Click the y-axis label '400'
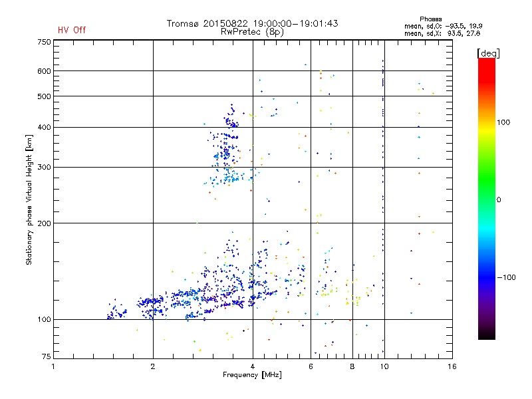 pos(44,128)
